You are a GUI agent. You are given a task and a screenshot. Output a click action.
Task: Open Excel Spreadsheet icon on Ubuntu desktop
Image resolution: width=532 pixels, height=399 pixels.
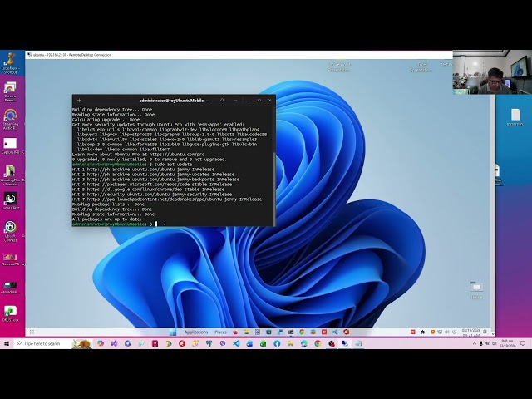click(x=420, y=66)
